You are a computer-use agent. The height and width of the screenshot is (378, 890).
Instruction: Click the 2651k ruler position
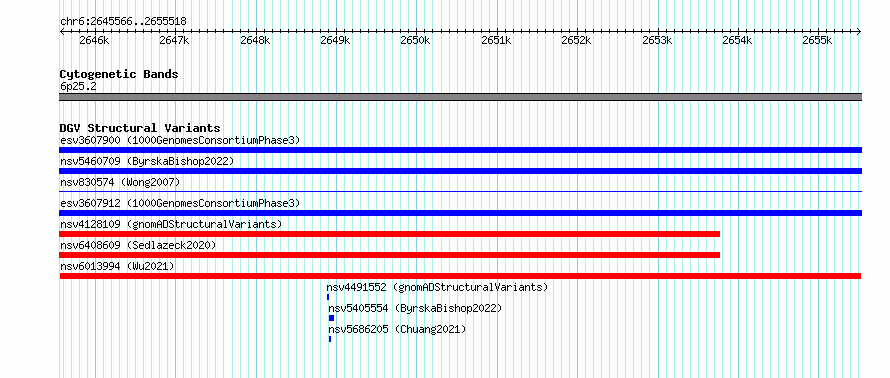click(497, 40)
